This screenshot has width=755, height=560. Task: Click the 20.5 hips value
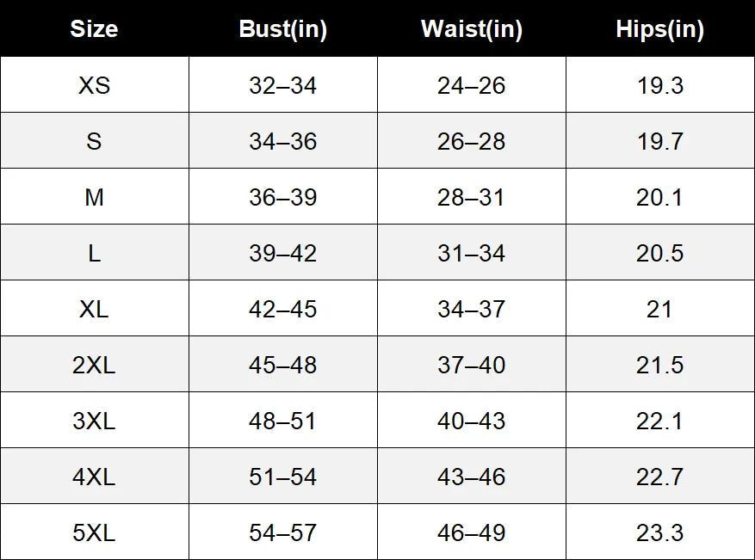[659, 253]
